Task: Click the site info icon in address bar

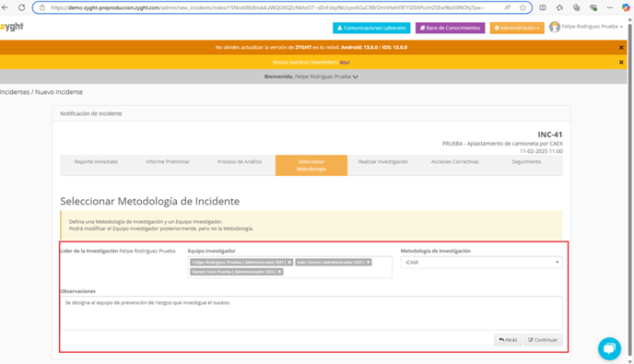Action: pyautogui.click(x=42, y=7)
